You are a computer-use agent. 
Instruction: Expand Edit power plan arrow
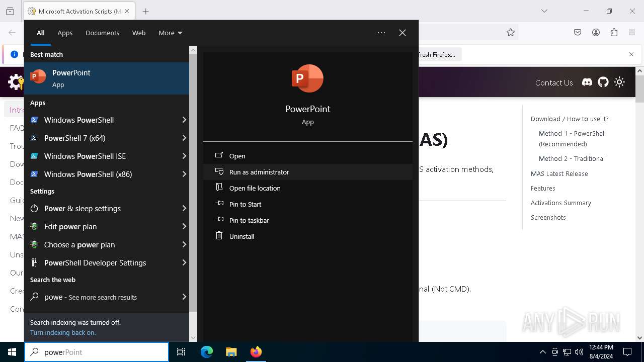[x=184, y=226]
